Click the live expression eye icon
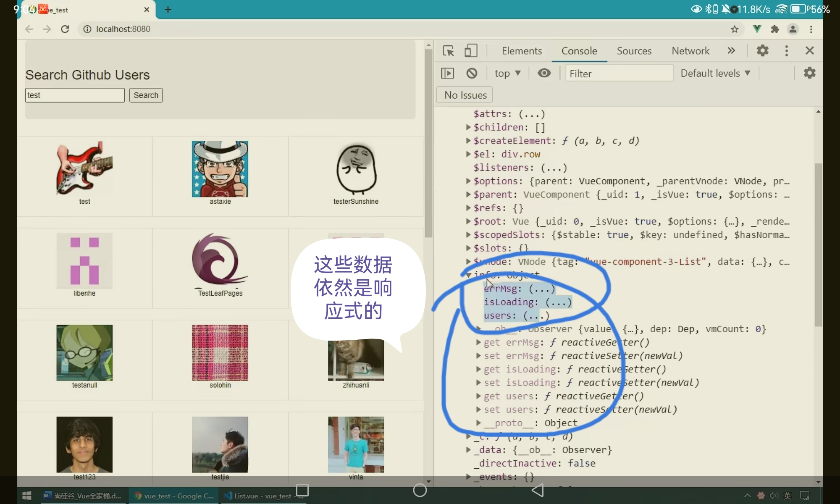The width and height of the screenshot is (840, 504). (x=544, y=73)
